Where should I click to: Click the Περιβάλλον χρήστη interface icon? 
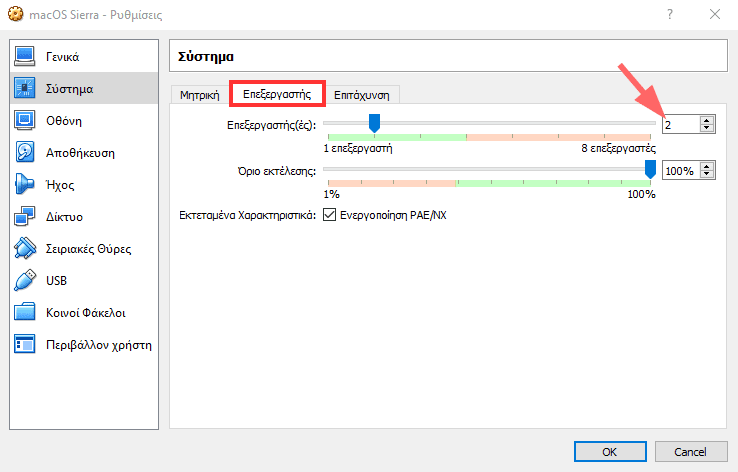pos(24,344)
